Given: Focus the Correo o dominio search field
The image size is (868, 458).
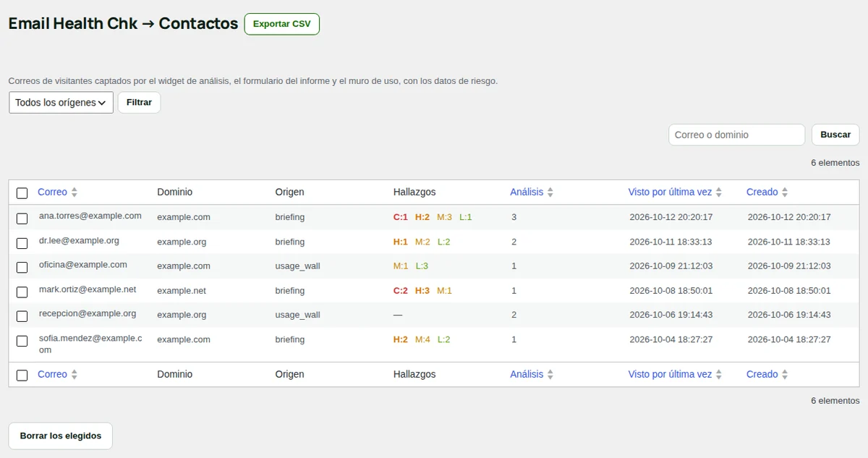Looking at the screenshot, I should [x=736, y=135].
